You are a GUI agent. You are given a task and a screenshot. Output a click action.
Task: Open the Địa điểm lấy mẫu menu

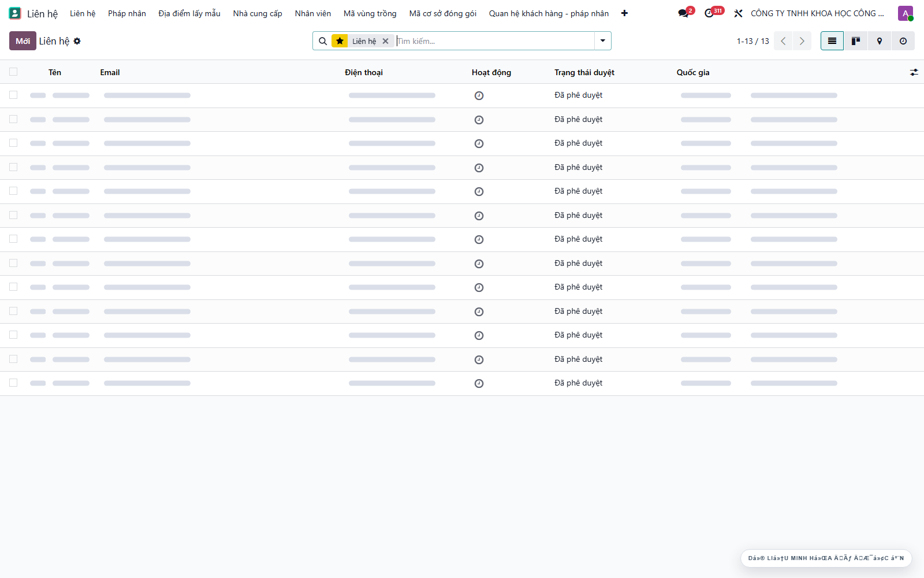(189, 13)
